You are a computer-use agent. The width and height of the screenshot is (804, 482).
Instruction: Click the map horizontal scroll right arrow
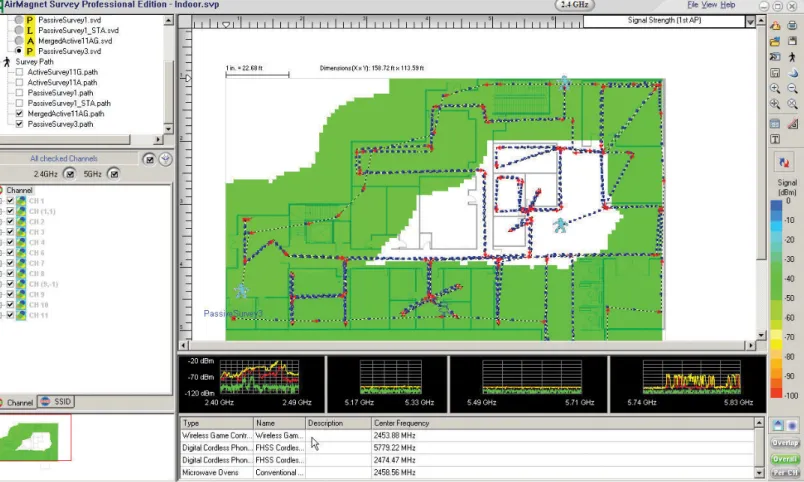tap(751, 346)
